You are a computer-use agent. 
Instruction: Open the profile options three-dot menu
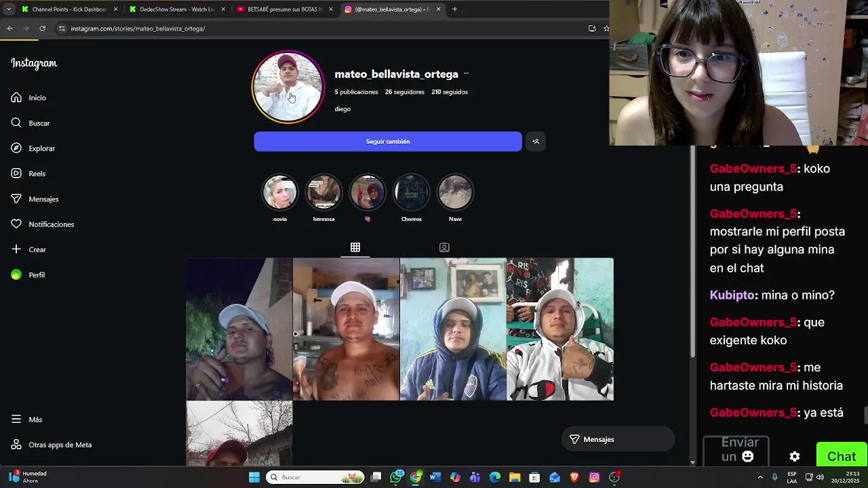466,74
